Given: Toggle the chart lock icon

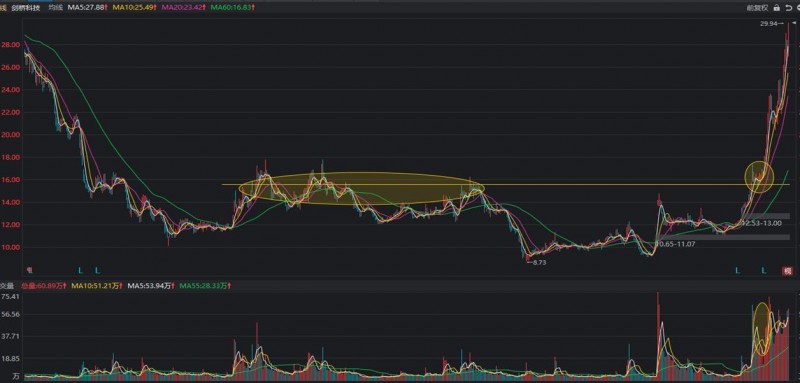Looking at the screenshot, I should [x=777, y=7].
